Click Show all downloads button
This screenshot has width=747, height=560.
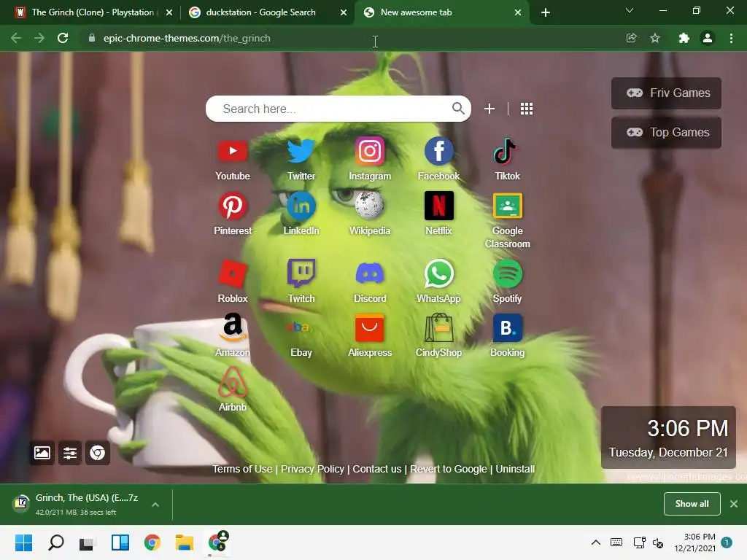point(692,504)
